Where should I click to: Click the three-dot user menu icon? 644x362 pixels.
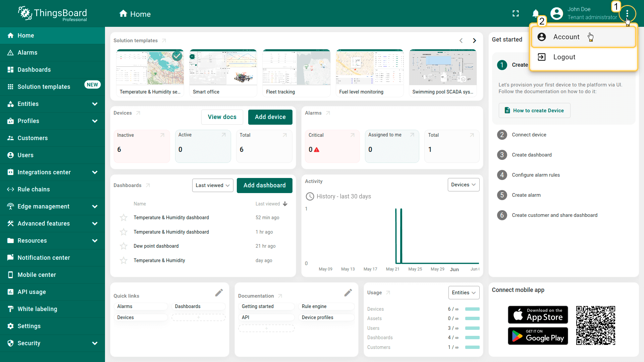627,14
